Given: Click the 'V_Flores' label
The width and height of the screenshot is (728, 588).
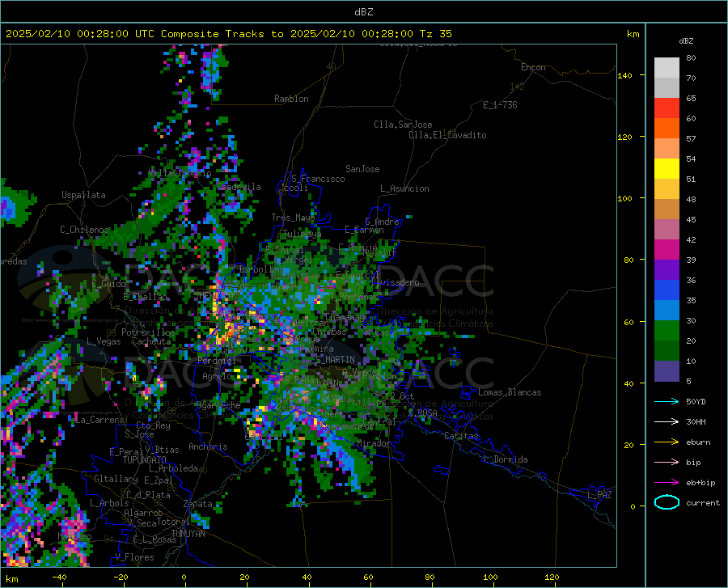Looking at the screenshot, I should pos(134,557).
